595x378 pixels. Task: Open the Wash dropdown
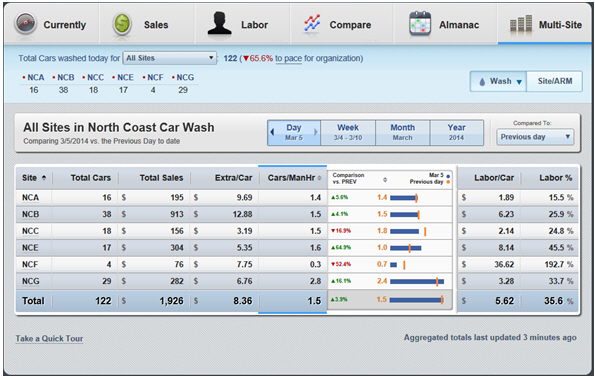[498, 81]
